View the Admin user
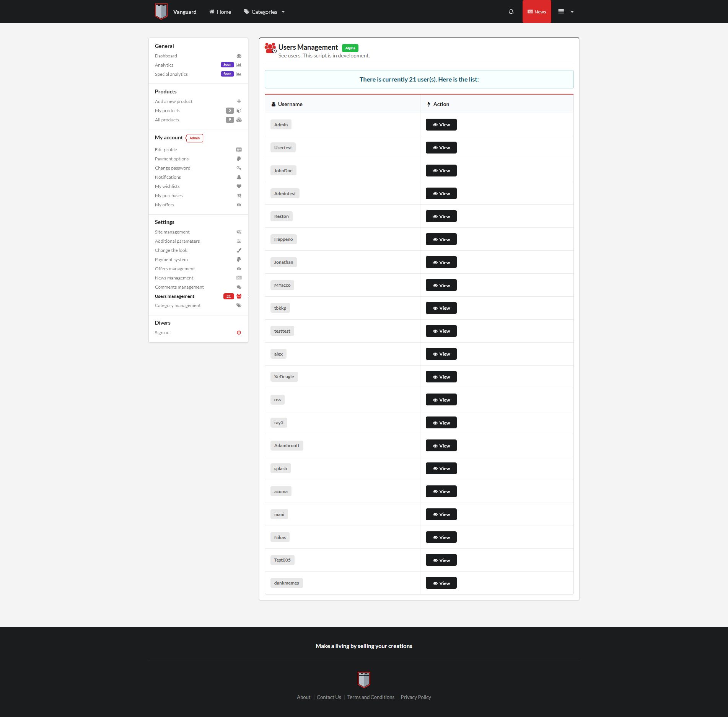Viewport: 728px width, 717px height. pyautogui.click(x=441, y=125)
